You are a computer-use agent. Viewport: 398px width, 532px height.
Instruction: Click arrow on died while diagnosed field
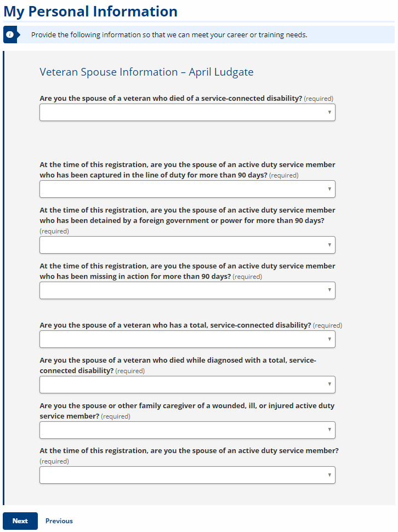(329, 385)
